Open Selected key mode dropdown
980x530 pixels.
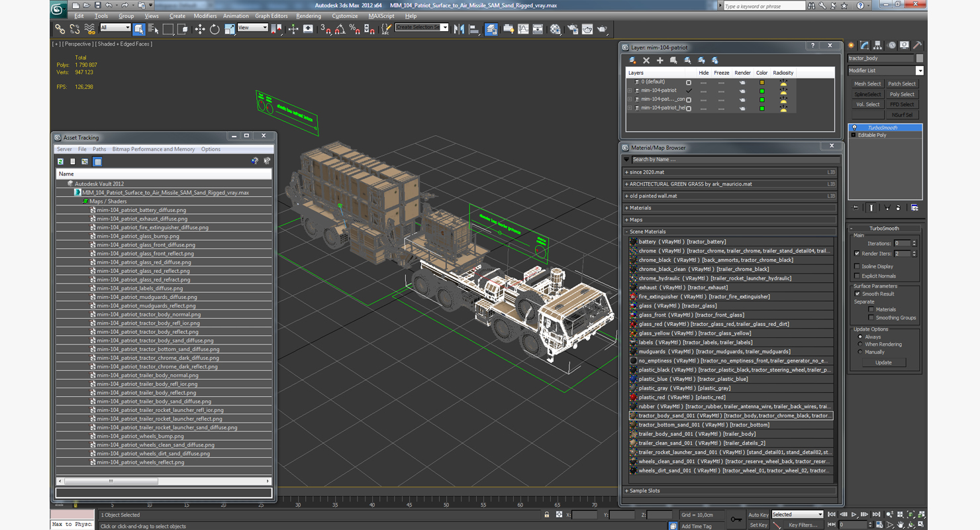pos(797,514)
